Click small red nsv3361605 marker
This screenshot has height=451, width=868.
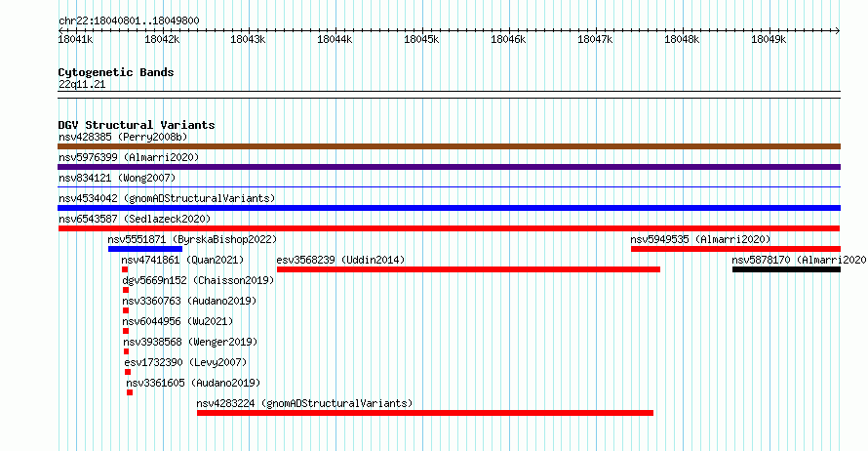[130, 392]
